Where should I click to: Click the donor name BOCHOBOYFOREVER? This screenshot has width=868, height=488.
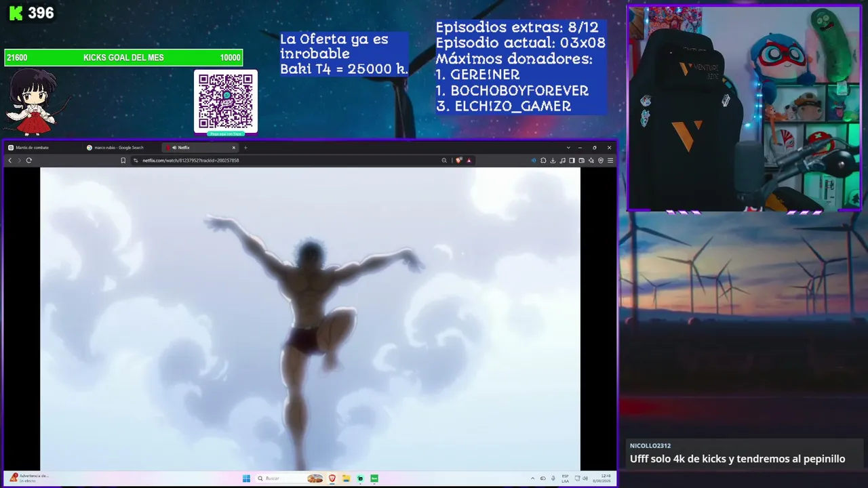(x=519, y=90)
